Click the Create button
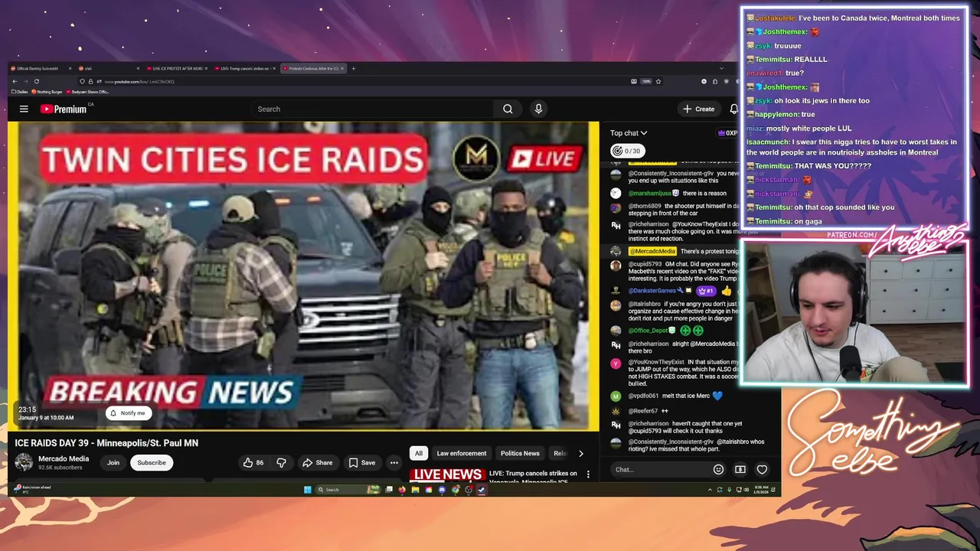This screenshot has height=551, width=980. pyautogui.click(x=699, y=109)
